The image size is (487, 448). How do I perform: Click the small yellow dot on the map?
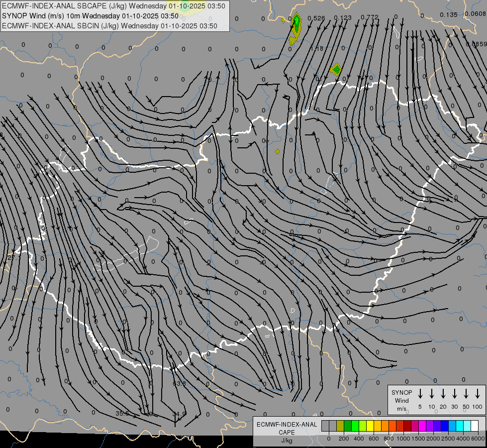click(x=277, y=151)
